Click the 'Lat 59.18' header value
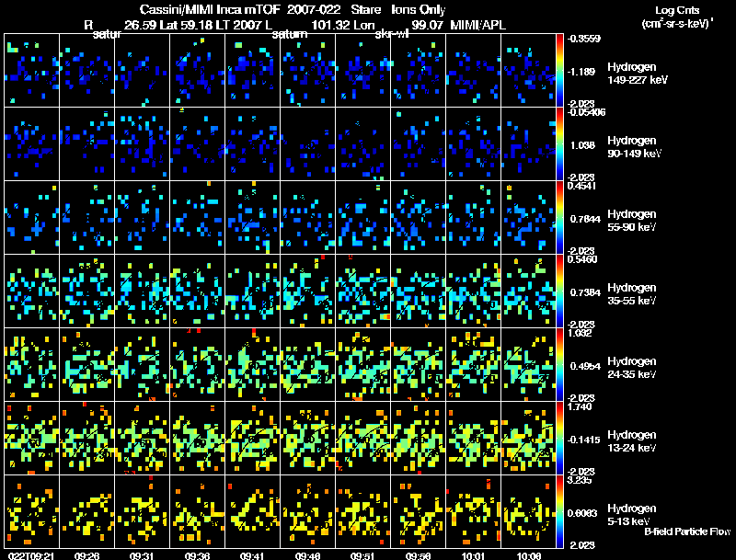Viewport: 736px width, 560px height. (x=186, y=25)
